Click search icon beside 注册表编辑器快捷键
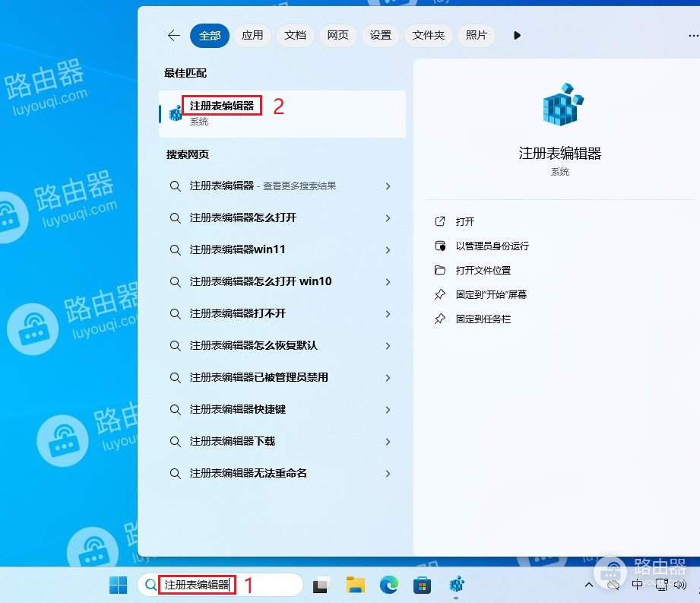The height and width of the screenshot is (603, 700). coord(176,410)
